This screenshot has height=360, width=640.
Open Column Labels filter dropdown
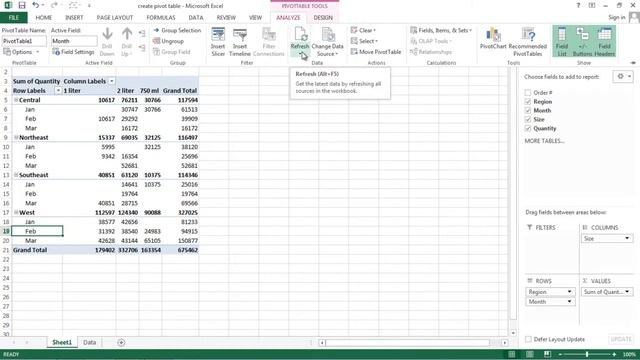pyautogui.click(x=111, y=81)
